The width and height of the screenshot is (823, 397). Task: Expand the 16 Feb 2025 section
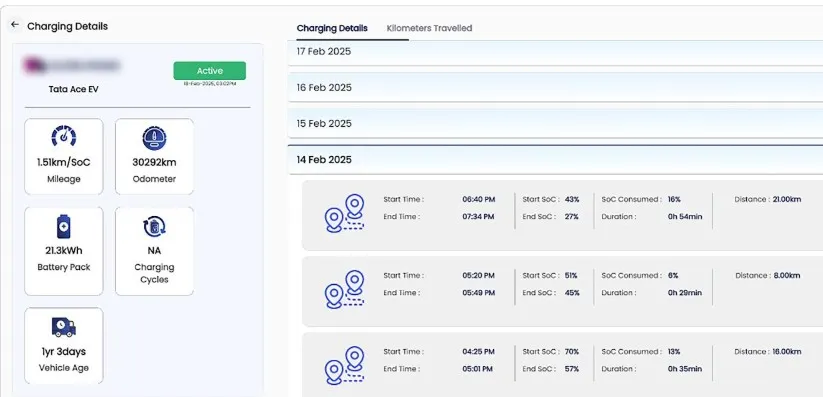(555, 88)
